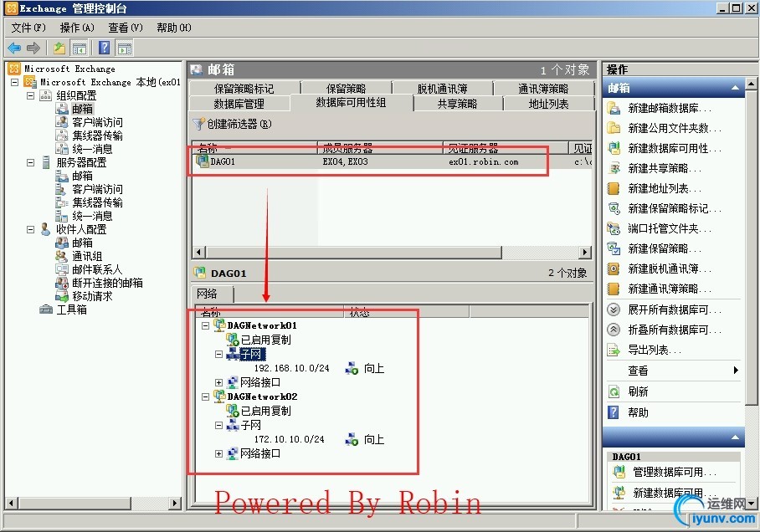The width and height of the screenshot is (760, 532).
Task: Open the 工具箱 node
Action: [72, 309]
